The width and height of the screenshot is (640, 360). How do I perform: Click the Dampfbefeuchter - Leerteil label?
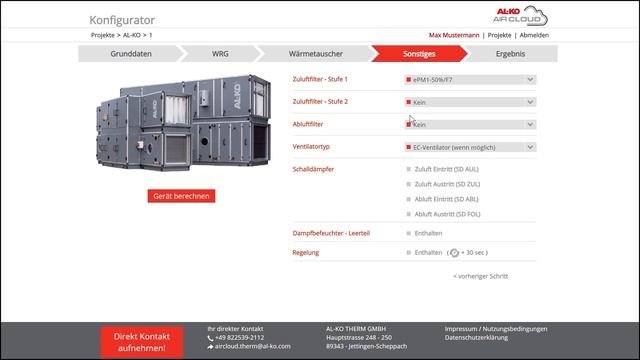[331, 233]
